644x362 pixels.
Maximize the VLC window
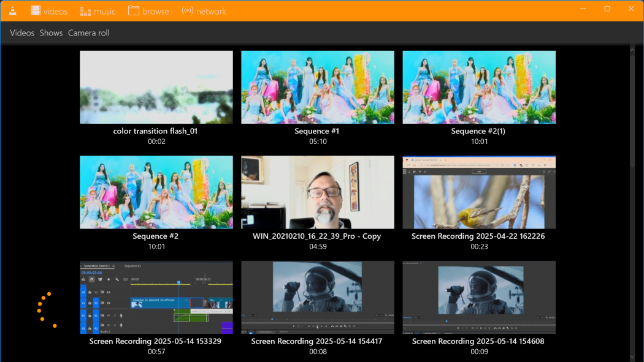(x=607, y=9)
